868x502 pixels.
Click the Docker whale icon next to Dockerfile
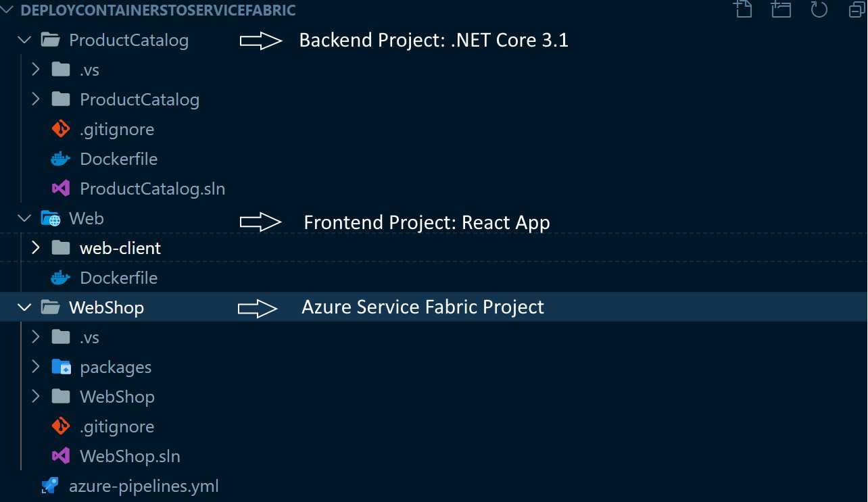tap(60, 158)
